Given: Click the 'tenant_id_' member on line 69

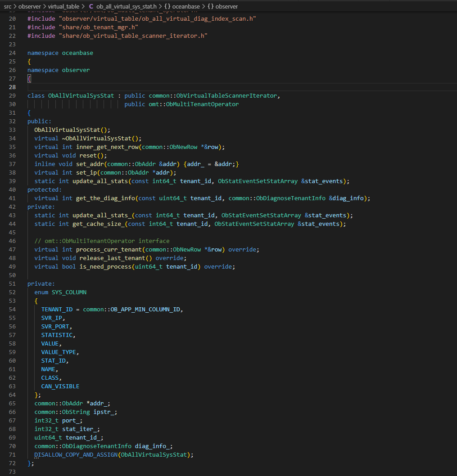Looking at the screenshot, I should (x=83, y=438).
